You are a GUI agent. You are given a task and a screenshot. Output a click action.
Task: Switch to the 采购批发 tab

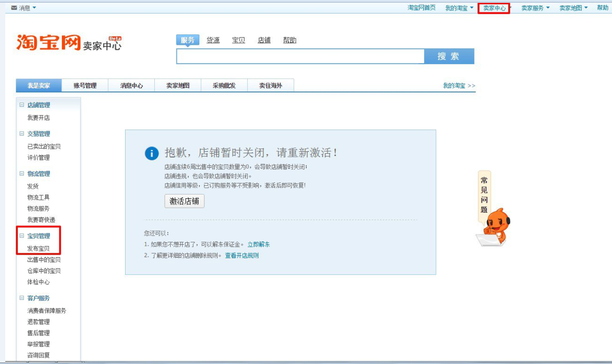[224, 86]
